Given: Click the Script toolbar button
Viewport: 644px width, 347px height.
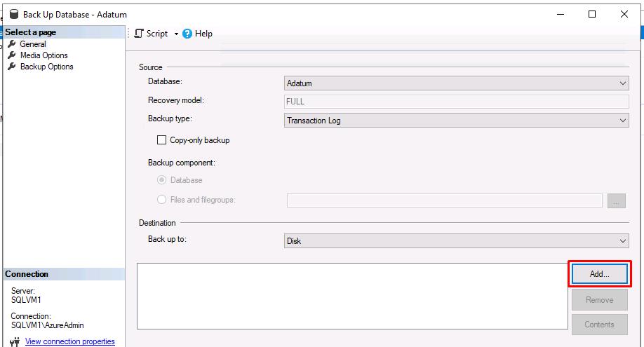Looking at the screenshot, I should pyautogui.click(x=151, y=34).
